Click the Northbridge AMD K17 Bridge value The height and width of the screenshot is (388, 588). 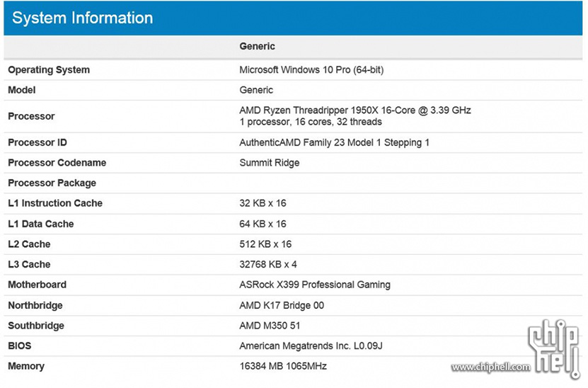pos(282,305)
